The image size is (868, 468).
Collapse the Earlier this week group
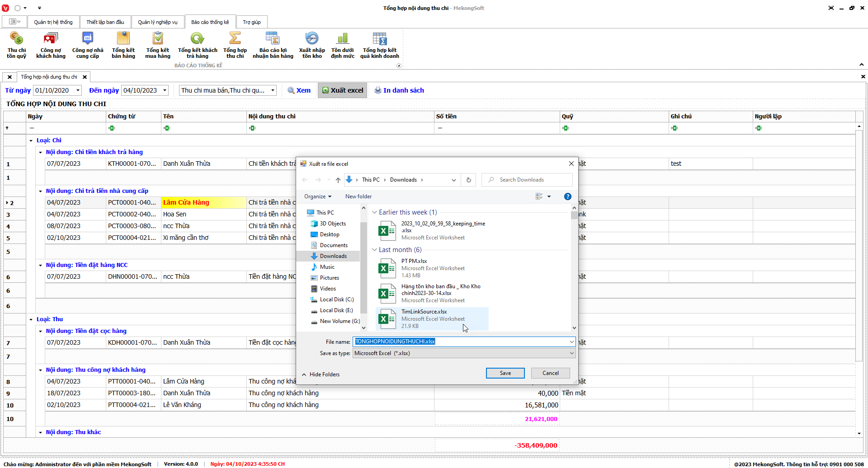(x=374, y=212)
